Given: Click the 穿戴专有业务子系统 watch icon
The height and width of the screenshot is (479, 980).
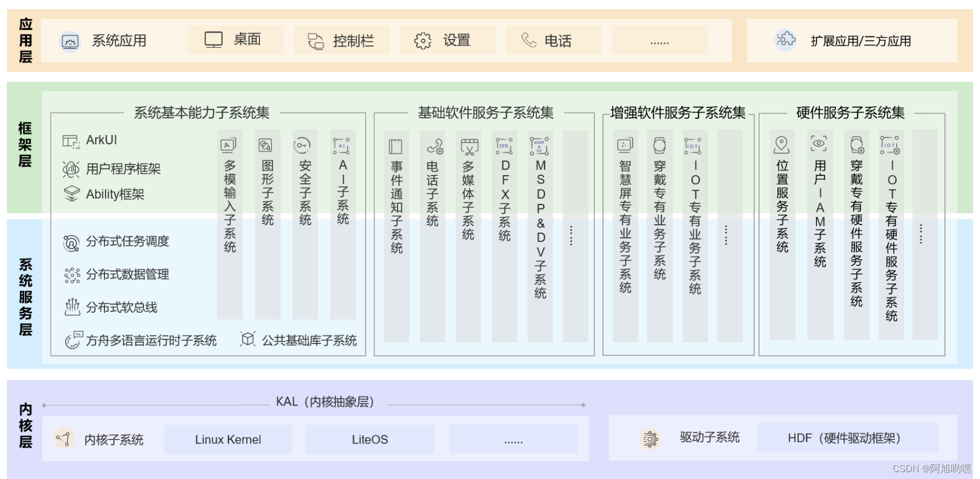Looking at the screenshot, I should tap(659, 145).
